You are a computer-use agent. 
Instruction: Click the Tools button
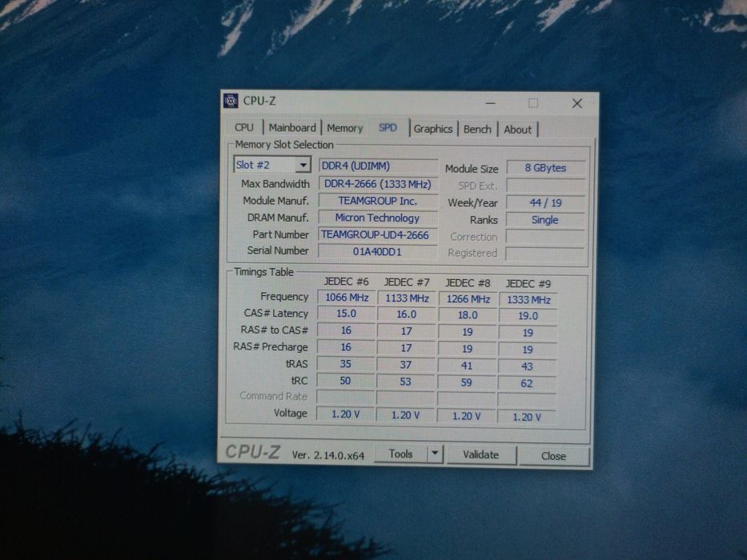click(x=400, y=454)
